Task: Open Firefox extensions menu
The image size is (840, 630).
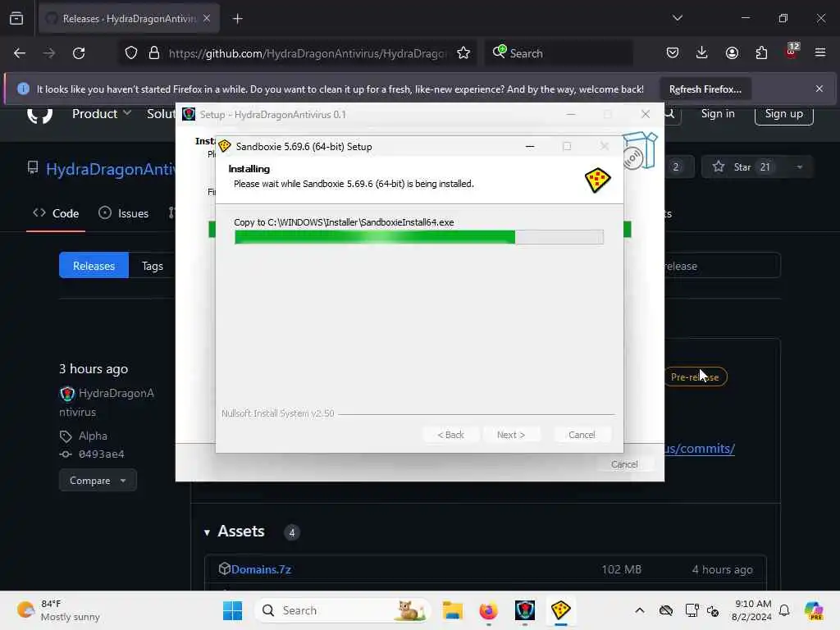Action: pyautogui.click(x=761, y=53)
